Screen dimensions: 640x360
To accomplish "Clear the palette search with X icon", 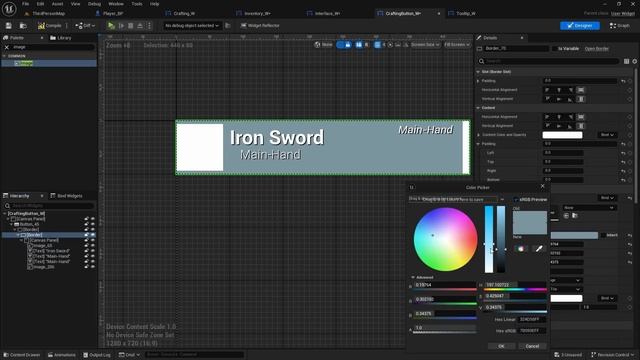I will 7,47.
